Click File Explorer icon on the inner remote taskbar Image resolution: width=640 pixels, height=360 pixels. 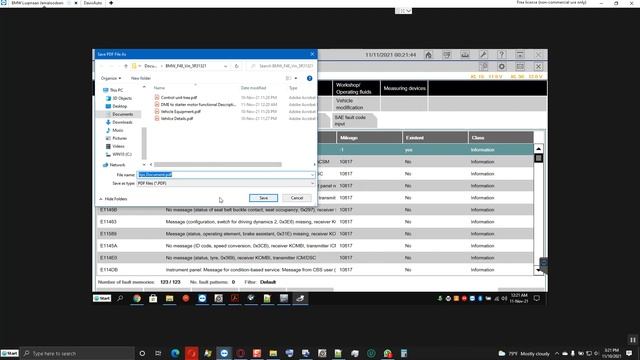tap(169, 299)
